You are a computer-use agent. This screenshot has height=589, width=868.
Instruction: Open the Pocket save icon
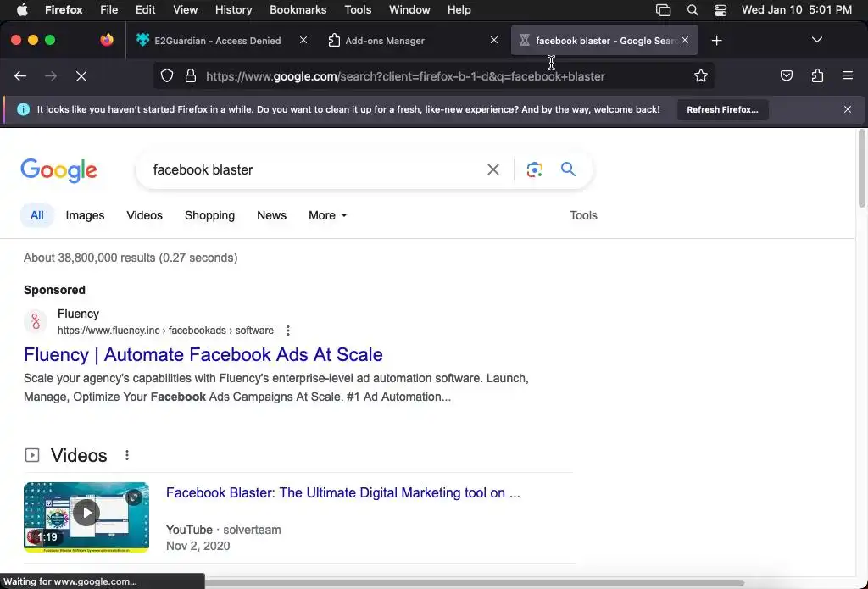click(x=787, y=76)
